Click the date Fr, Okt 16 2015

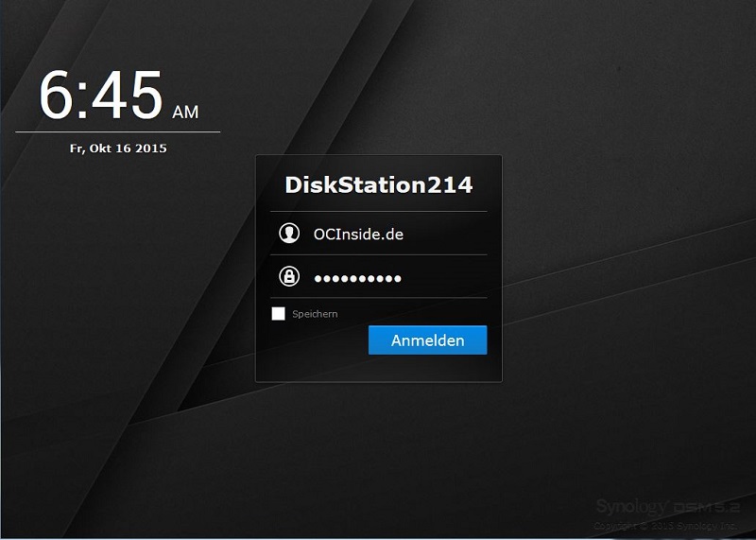tap(118, 148)
